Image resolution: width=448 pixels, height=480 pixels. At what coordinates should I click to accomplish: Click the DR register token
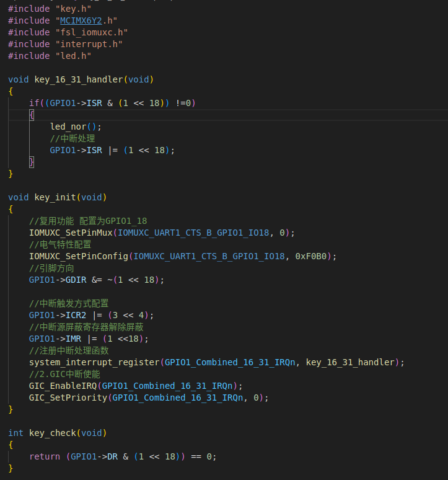coord(113,456)
